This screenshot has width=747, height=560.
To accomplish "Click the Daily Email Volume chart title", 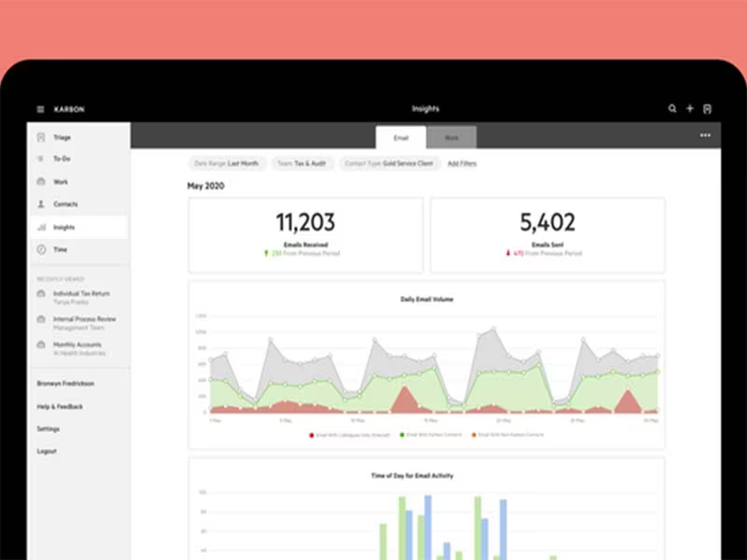I will point(427,299).
